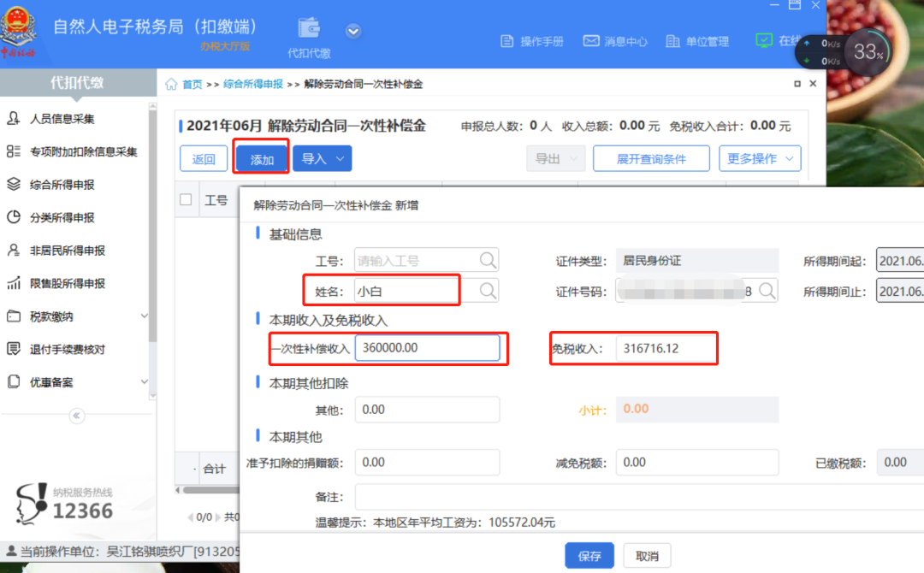Click the magnifier to search 姓名
924x573 pixels.
[487, 289]
